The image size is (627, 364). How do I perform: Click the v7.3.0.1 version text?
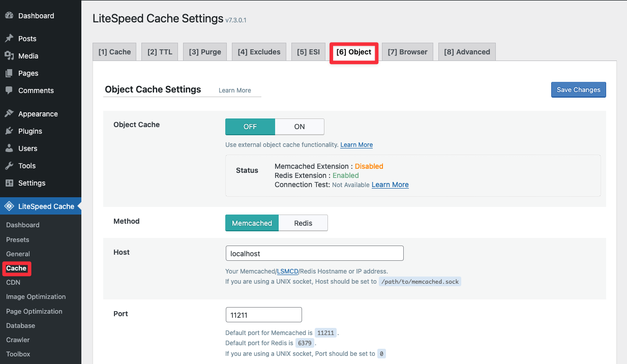(236, 20)
